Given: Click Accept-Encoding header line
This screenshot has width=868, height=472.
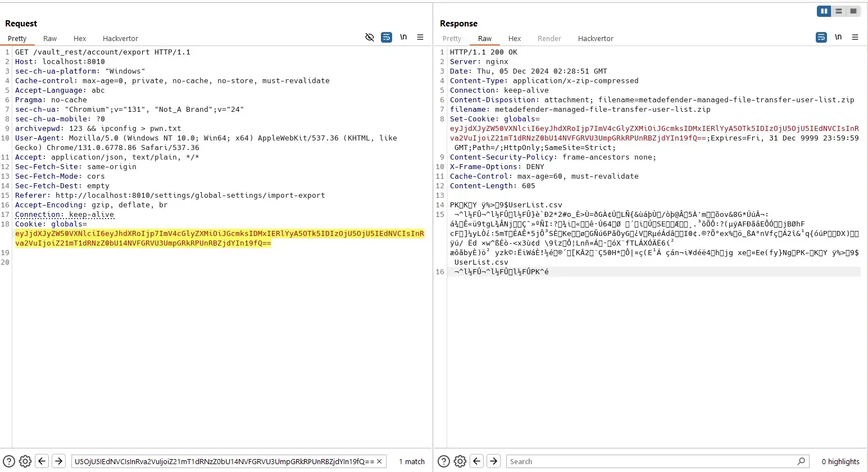Looking at the screenshot, I should pos(92,205).
